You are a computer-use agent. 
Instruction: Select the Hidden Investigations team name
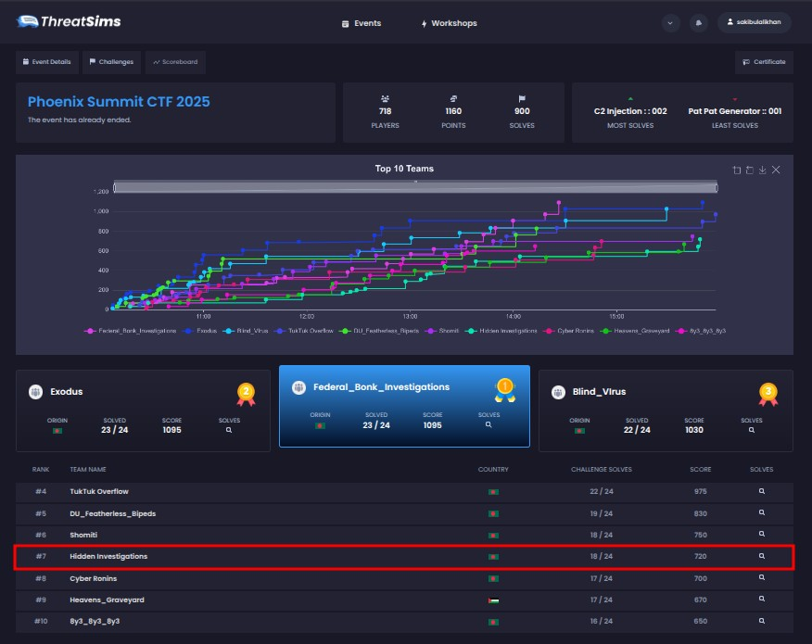(x=108, y=556)
